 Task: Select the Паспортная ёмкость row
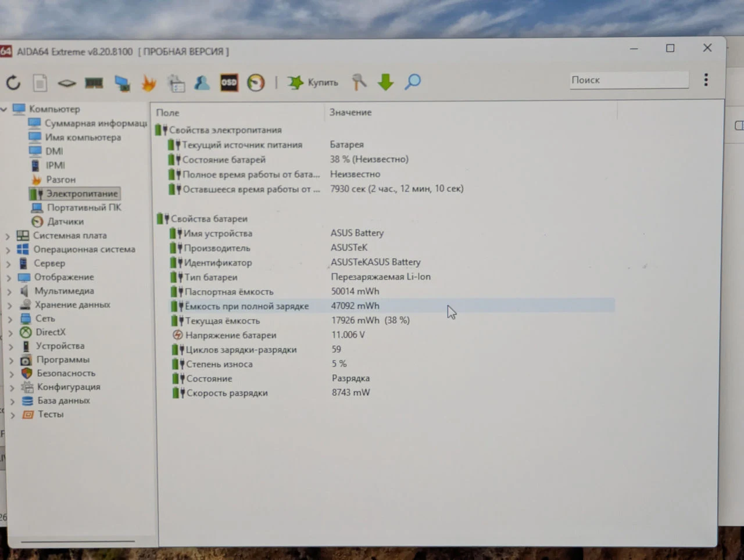coord(392,292)
